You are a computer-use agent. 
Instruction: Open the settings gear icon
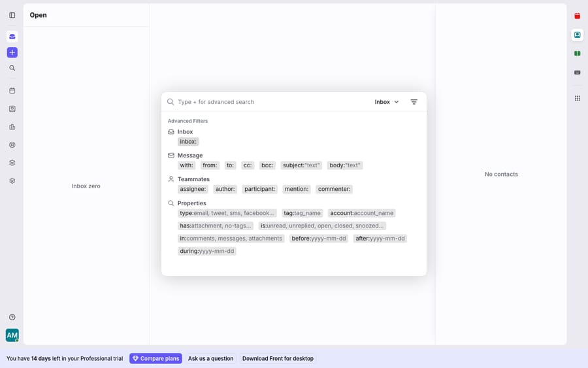pyautogui.click(x=12, y=181)
